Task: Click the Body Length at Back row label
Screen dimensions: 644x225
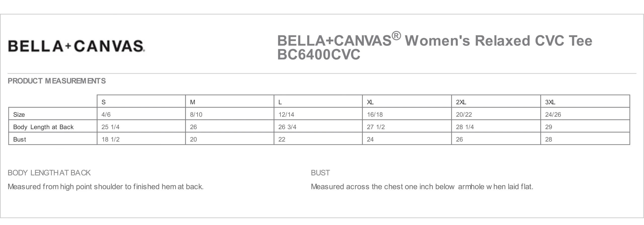Action: click(x=43, y=127)
